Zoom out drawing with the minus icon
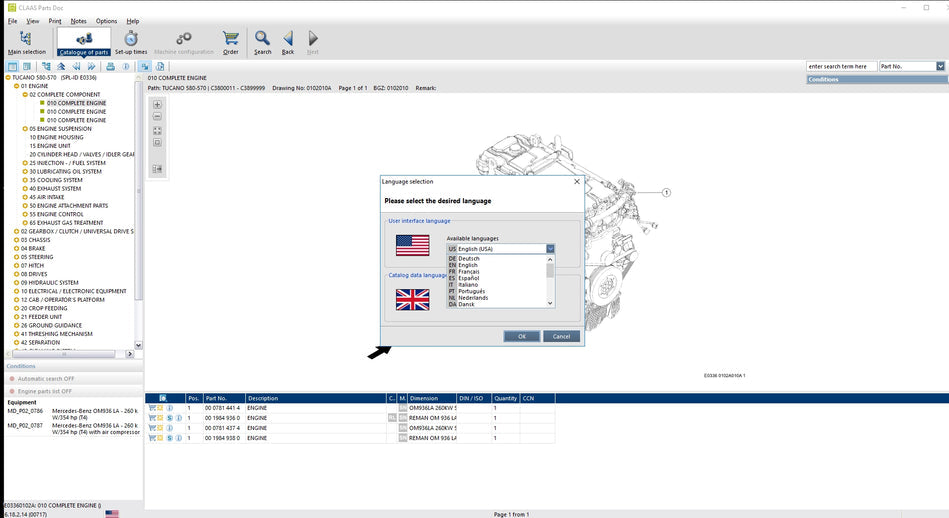 pyautogui.click(x=157, y=117)
